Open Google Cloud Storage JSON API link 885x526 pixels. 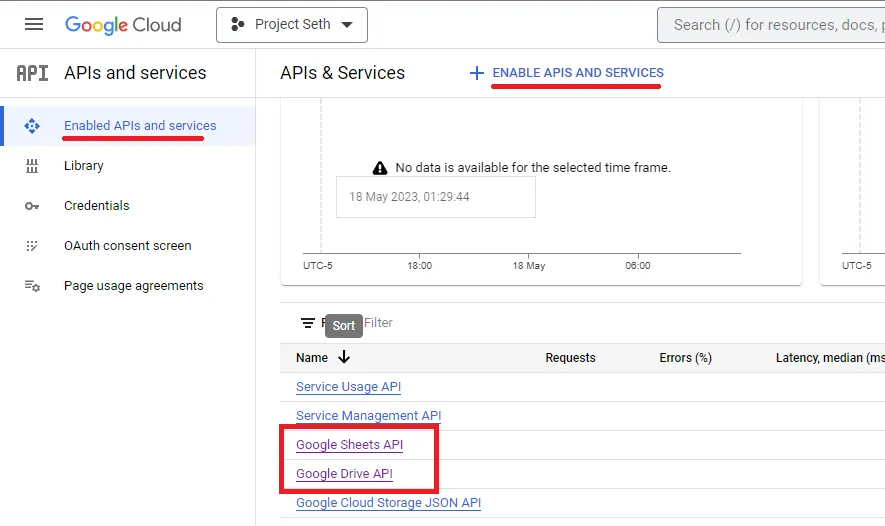click(x=388, y=502)
